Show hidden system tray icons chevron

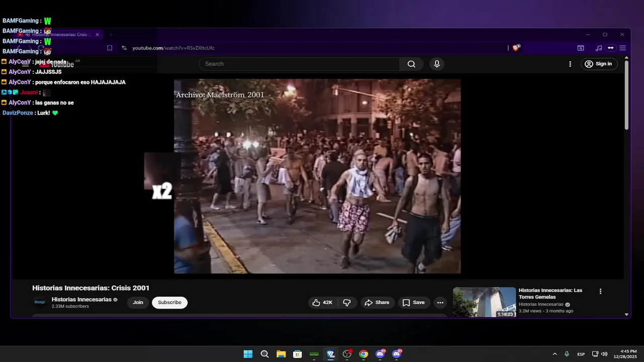tap(555, 354)
